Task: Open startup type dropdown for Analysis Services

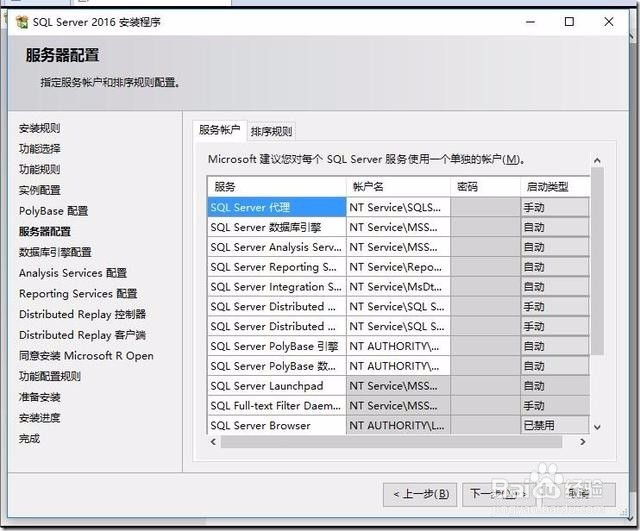Action: click(555, 247)
